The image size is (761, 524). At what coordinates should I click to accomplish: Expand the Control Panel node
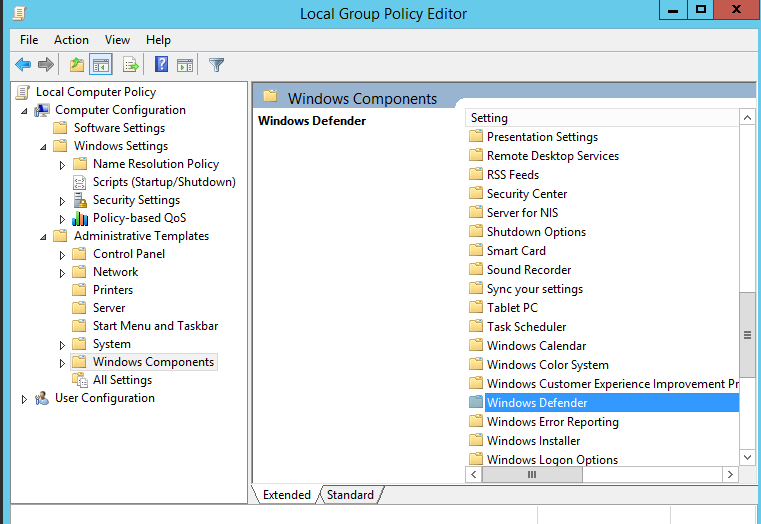[62, 255]
